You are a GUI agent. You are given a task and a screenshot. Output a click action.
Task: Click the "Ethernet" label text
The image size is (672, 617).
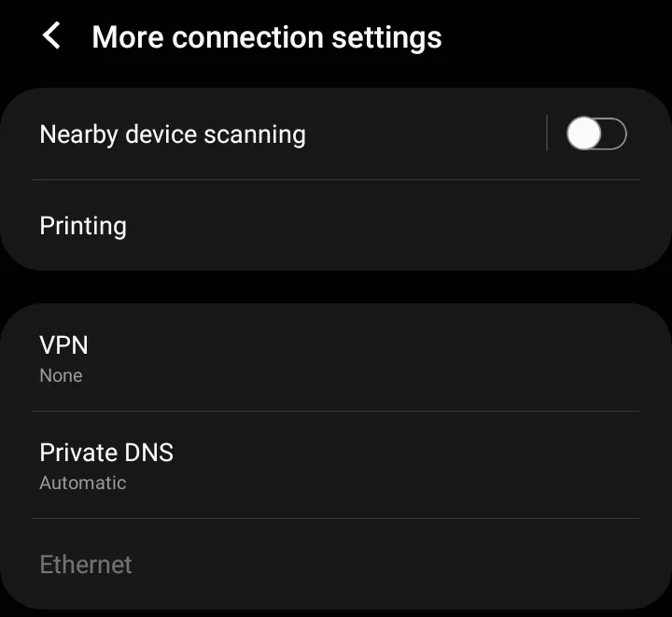pyautogui.click(x=86, y=565)
